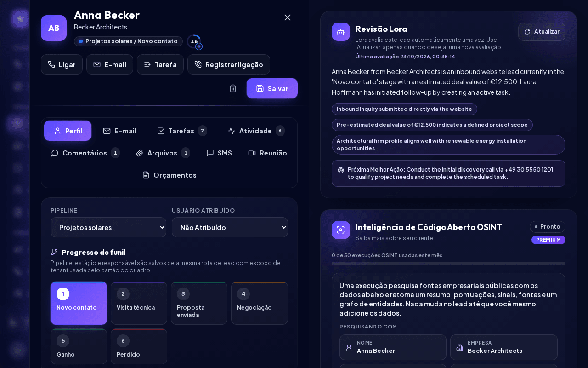Open the Orçamentos tab

(169, 175)
